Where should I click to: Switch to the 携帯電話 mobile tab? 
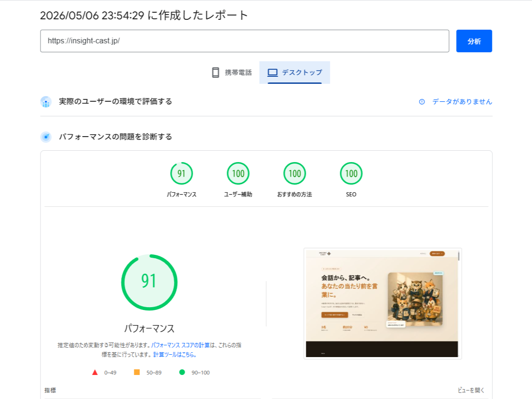click(x=232, y=73)
